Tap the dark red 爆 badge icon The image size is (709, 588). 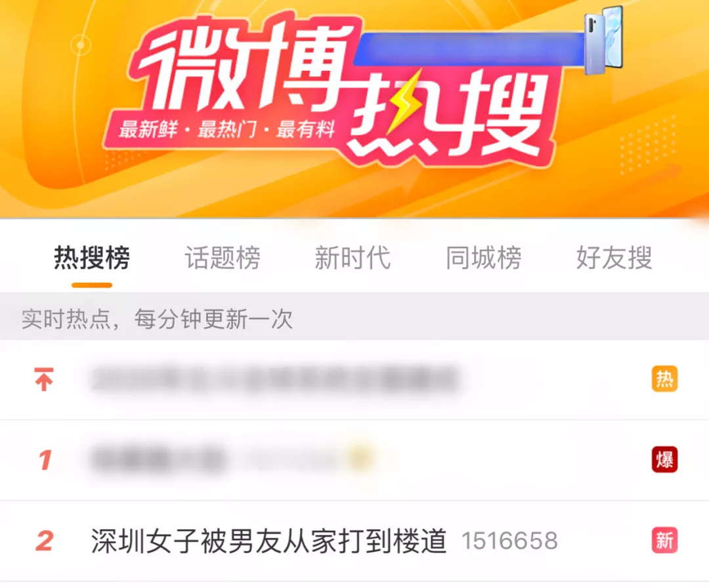pos(664,459)
